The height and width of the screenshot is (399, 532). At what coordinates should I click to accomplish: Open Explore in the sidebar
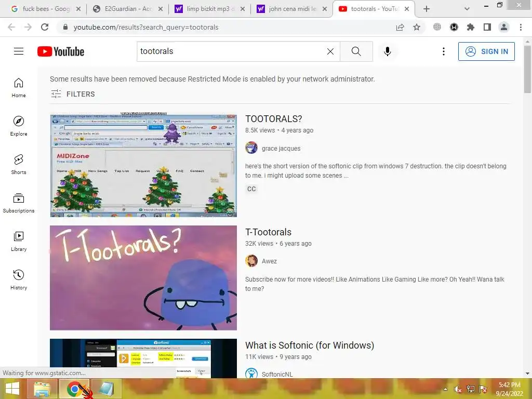coord(19,126)
